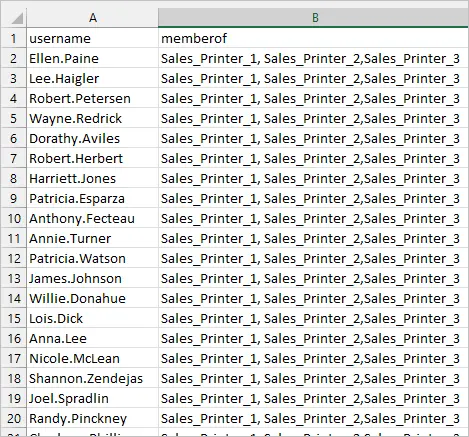
Task: Select memberof cell for Robert.Herbert
Action: click(x=313, y=158)
